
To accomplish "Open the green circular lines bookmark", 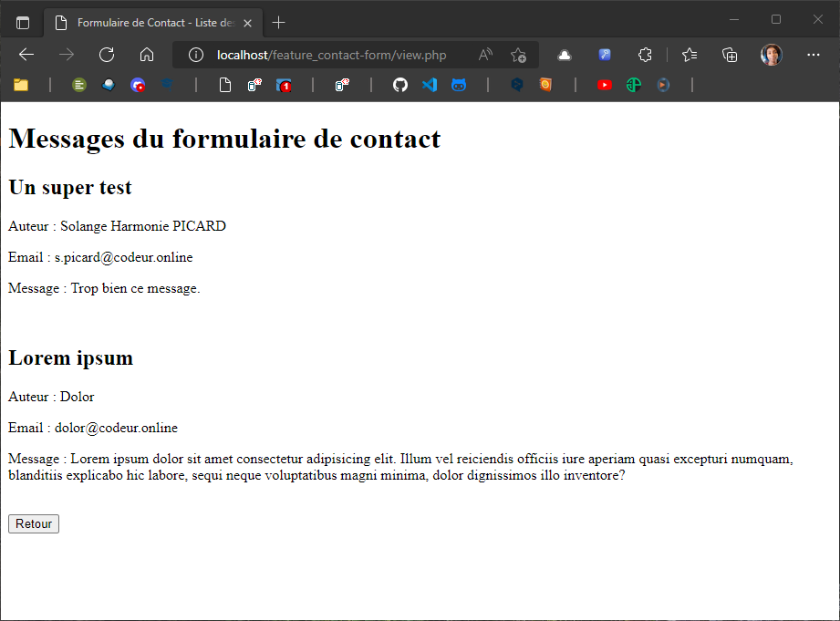I will (79, 85).
